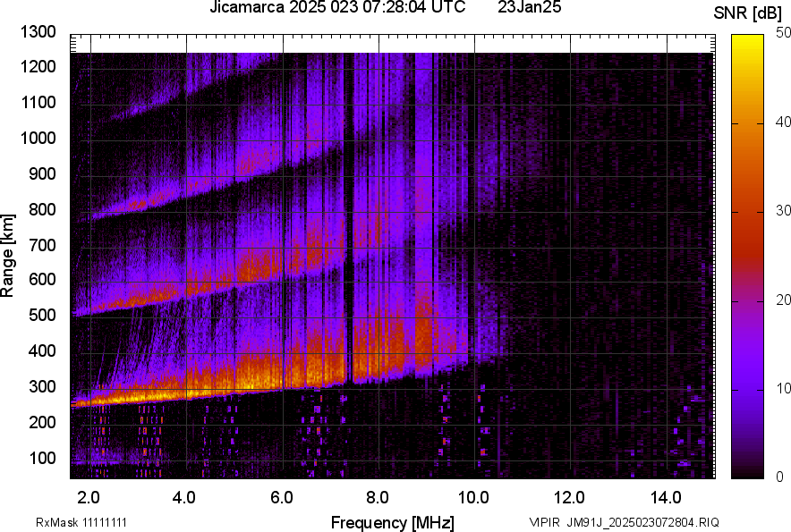Click the Range [km] axis label
Viewport: 791px width, 532px height.
pos(9,256)
